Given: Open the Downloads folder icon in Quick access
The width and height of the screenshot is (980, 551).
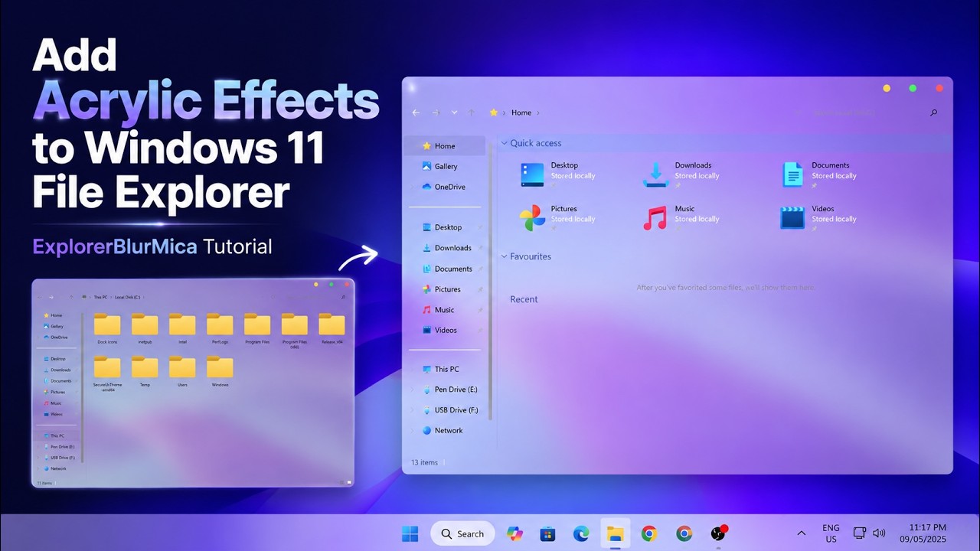Looking at the screenshot, I should tap(655, 174).
